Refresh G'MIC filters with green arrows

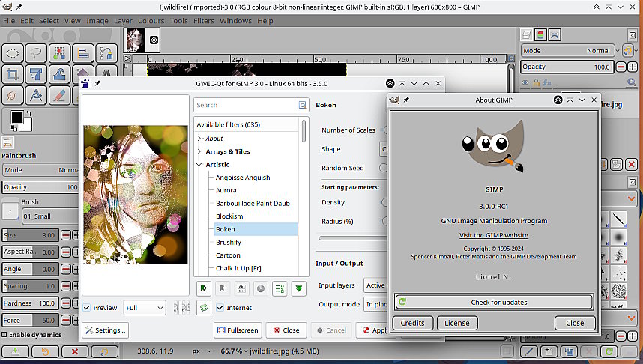[x=204, y=307]
